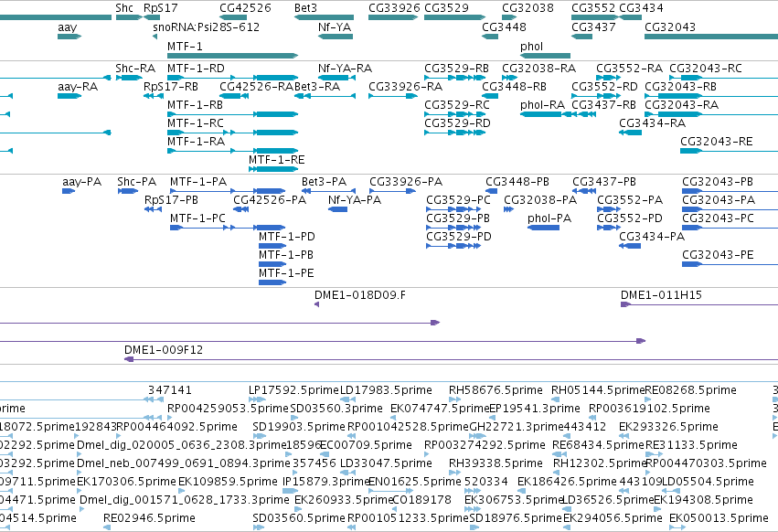Select the Bet3-PA protein feature

(x=328, y=191)
